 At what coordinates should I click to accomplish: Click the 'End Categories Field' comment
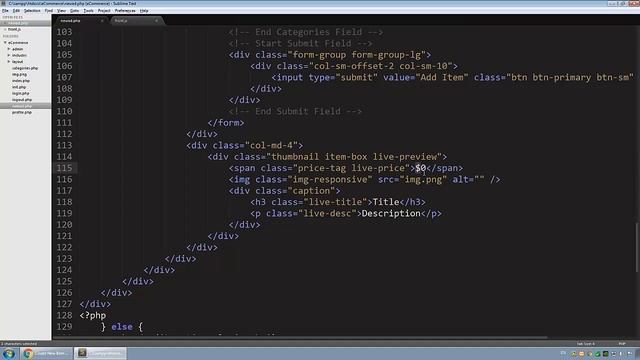(306, 32)
